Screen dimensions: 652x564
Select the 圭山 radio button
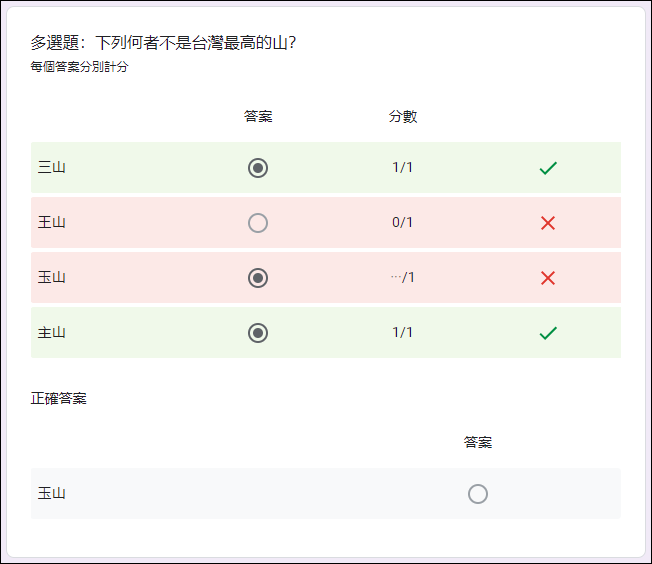pos(258,333)
